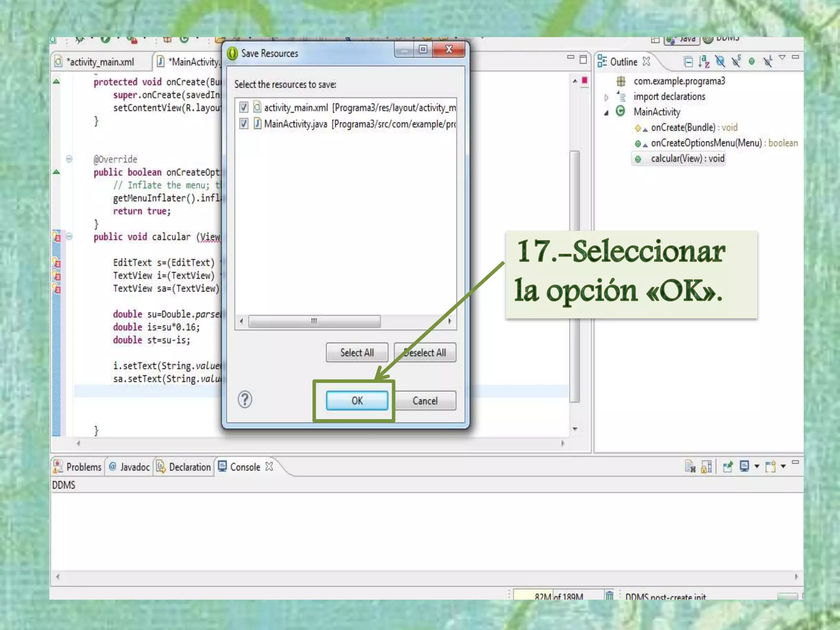The height and width of the screenshot is (630, 840).
Task: Collapse the MainActivity class node
Action: pos(606,113)
